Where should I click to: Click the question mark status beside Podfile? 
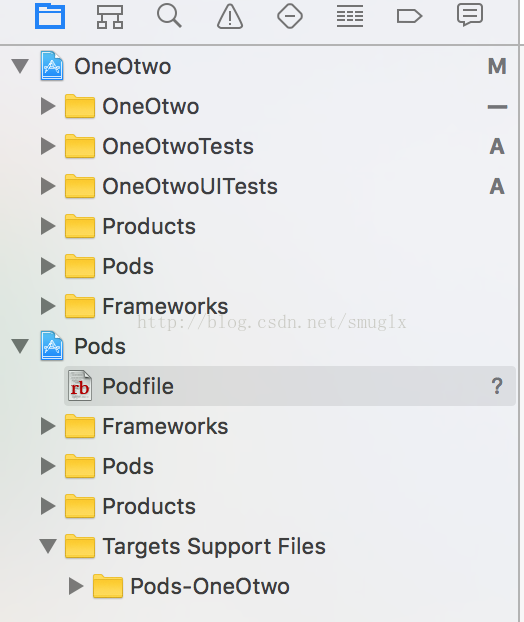point(497,386)
